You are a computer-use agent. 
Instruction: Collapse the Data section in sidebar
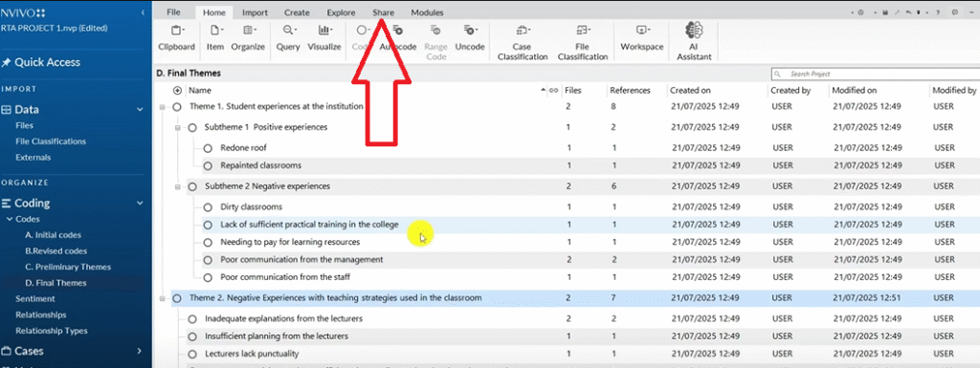coord(140,110)
